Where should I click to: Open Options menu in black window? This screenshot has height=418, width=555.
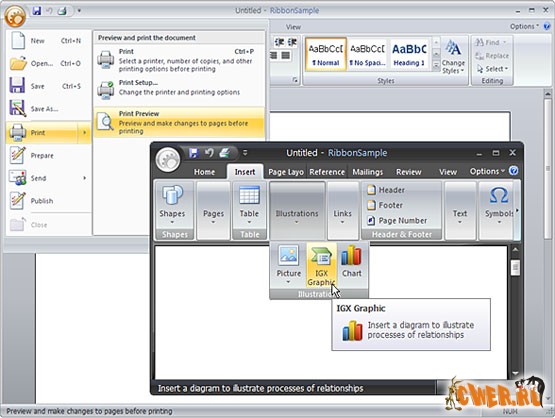(487, 171)
